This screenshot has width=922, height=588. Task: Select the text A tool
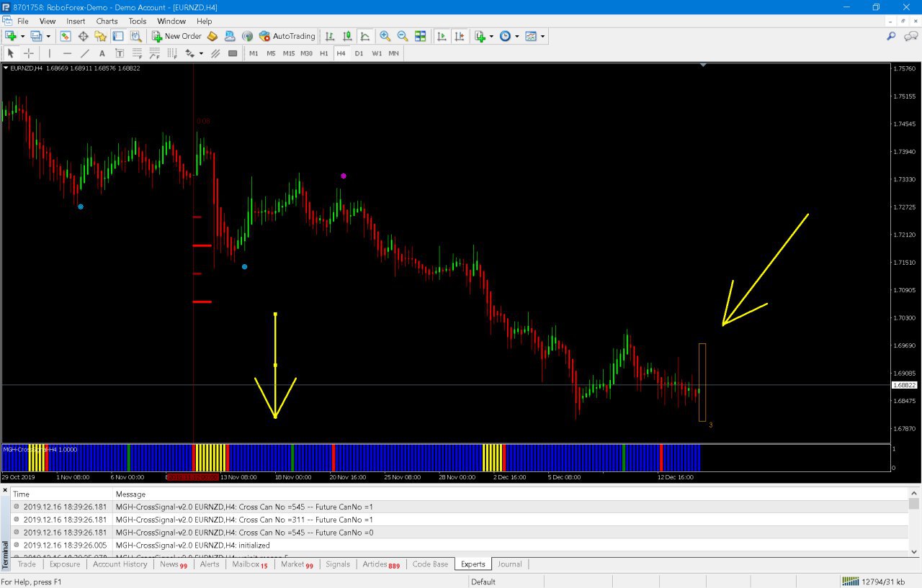(102, 53)
